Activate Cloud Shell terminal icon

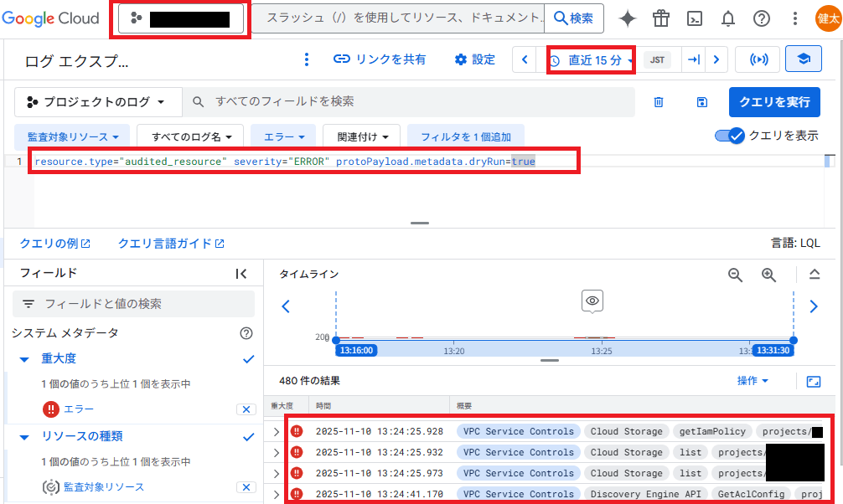click(695, 18)
